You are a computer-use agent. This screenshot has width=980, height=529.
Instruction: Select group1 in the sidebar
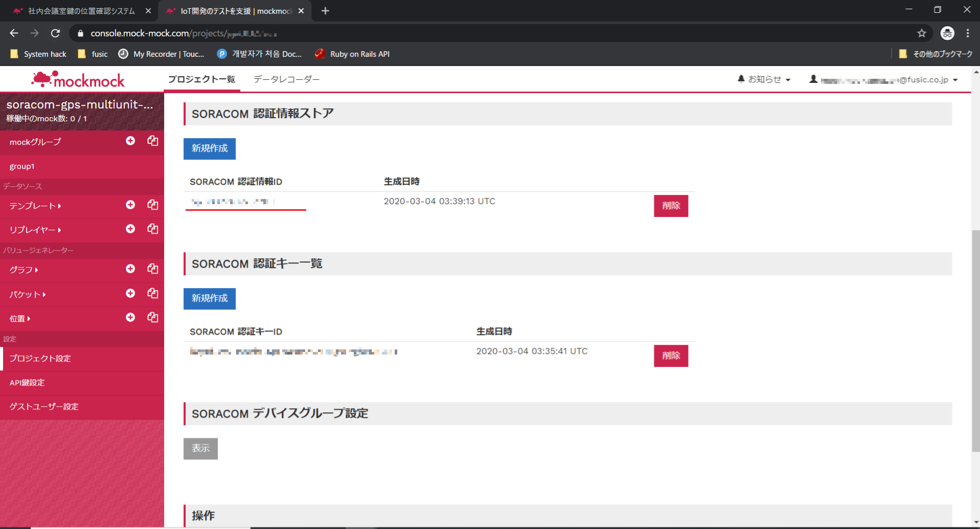tap(22, 166)
